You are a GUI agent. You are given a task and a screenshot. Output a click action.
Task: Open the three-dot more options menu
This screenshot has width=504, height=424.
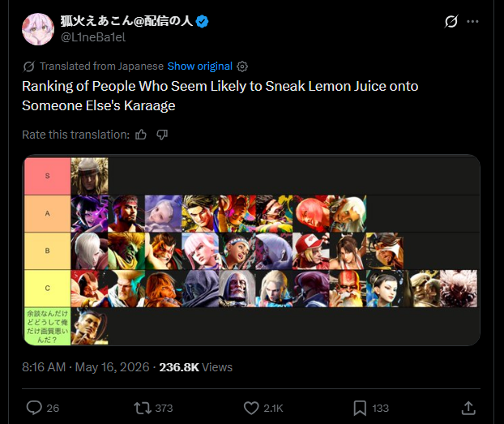pos(472,22)
